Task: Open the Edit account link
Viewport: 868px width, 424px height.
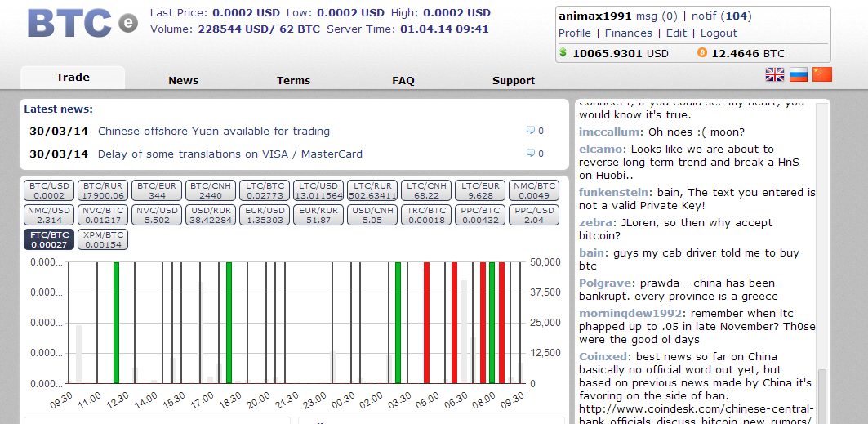Action: [676, 33]
